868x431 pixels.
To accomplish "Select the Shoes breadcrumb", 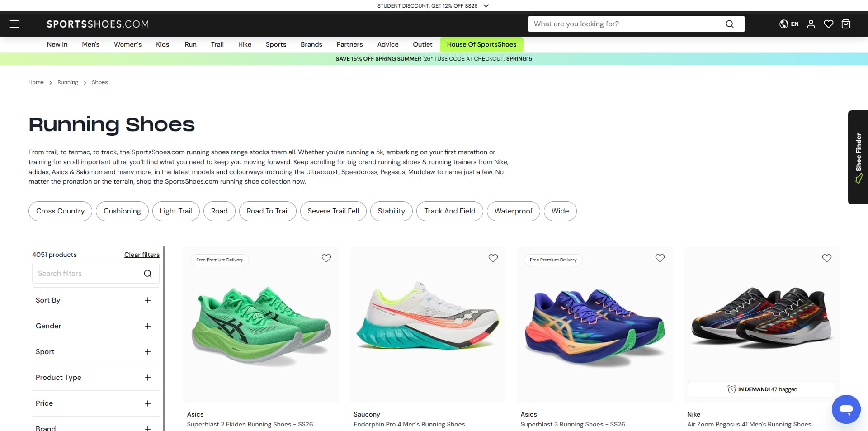I will pyautogui.click(x=100, y=82).
